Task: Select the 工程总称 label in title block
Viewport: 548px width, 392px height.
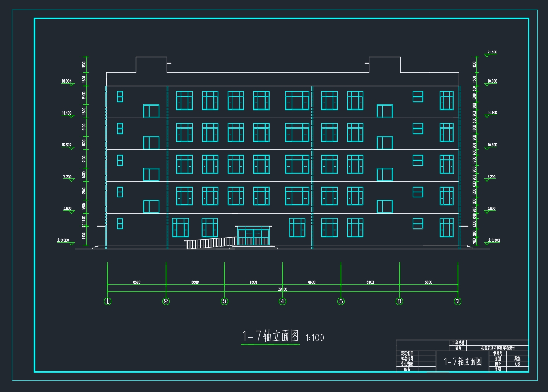Action: point(458,343)
